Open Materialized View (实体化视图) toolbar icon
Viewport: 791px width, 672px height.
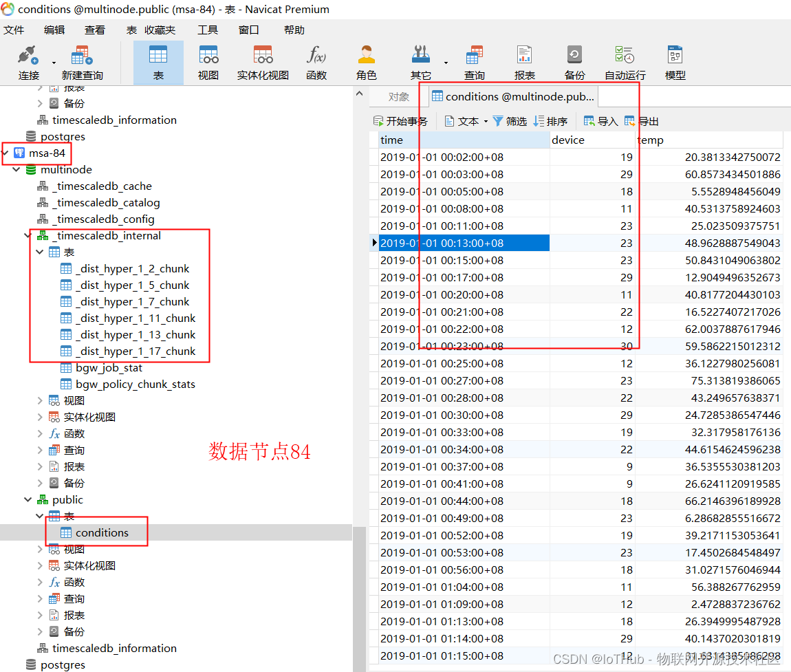coord(263,63)
